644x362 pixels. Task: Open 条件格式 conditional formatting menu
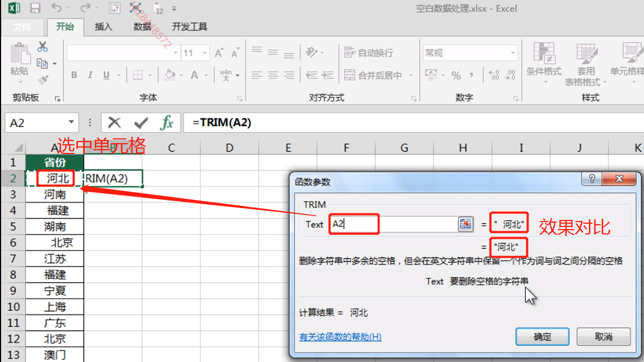[544, 63]
